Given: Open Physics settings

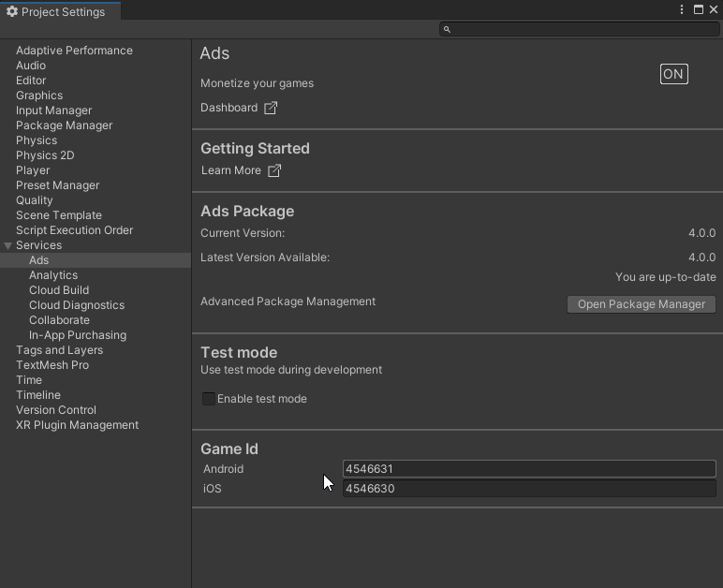Looking at the screenshot, I should click(x=37, y=140).
